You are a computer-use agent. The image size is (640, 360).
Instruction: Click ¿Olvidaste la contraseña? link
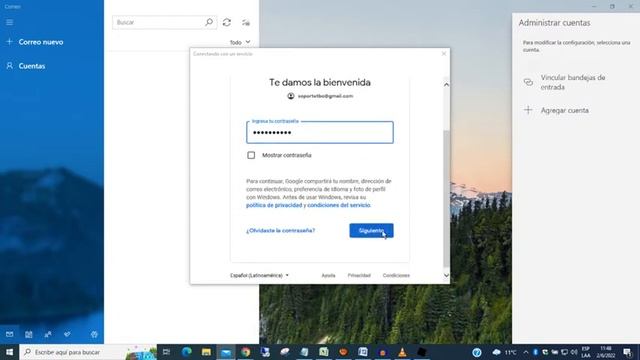pos(280,231)
